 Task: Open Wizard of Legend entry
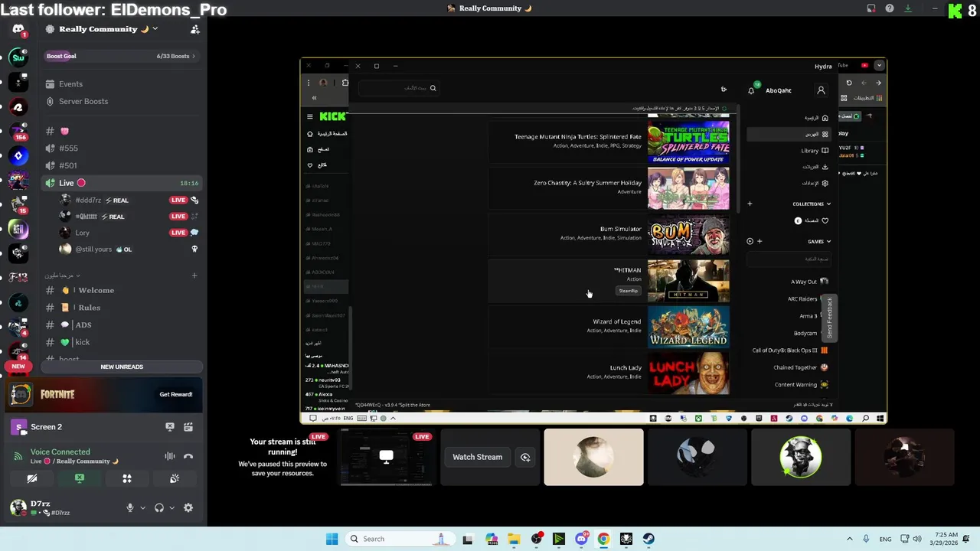click(609, 327)
